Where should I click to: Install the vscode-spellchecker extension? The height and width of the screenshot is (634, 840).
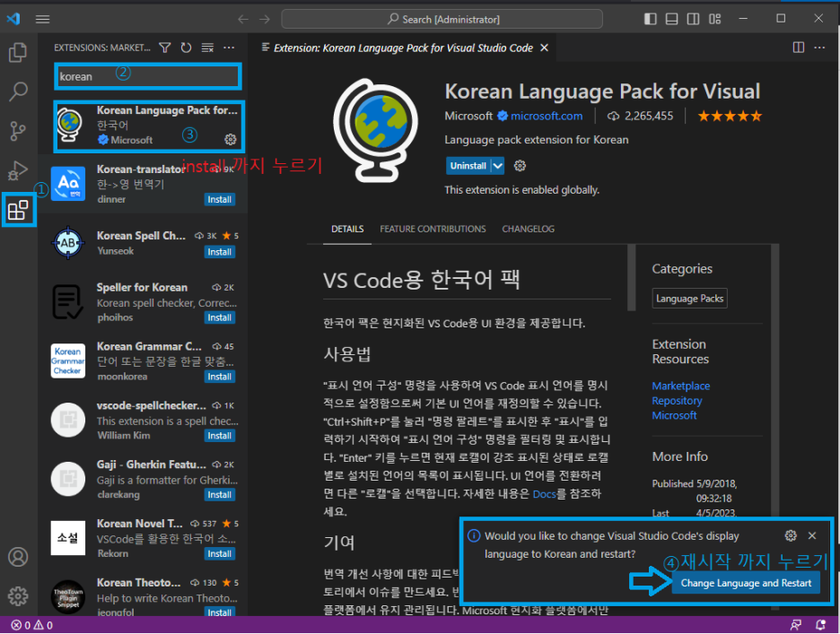pos(220,436)
